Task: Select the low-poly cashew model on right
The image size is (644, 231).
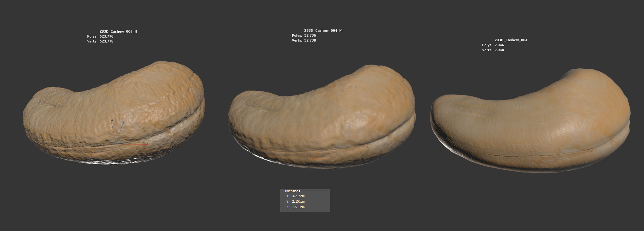Action: click(529, 126)
